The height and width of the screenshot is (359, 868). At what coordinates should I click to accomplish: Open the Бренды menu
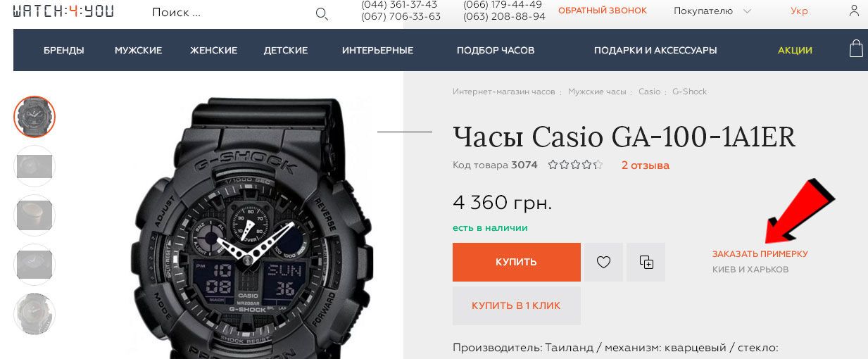tap(64, 50)
